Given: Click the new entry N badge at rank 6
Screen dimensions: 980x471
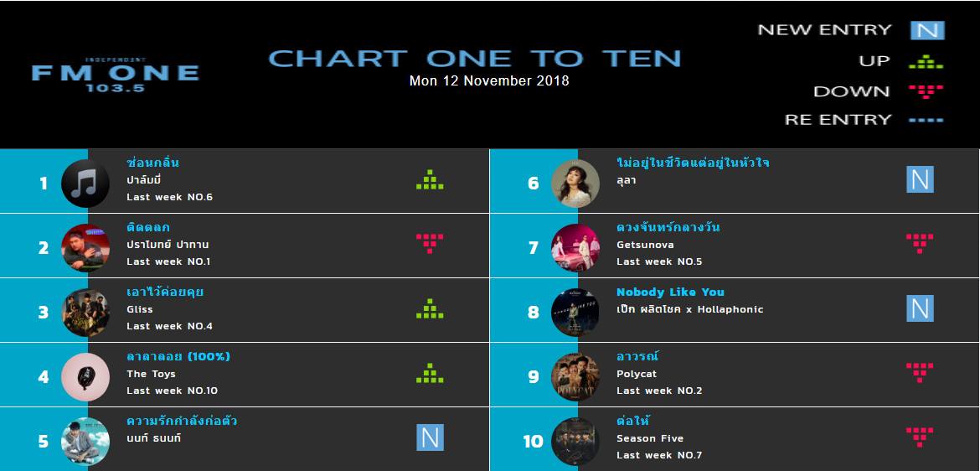Looking at the screenshot, I should [920, 179].
